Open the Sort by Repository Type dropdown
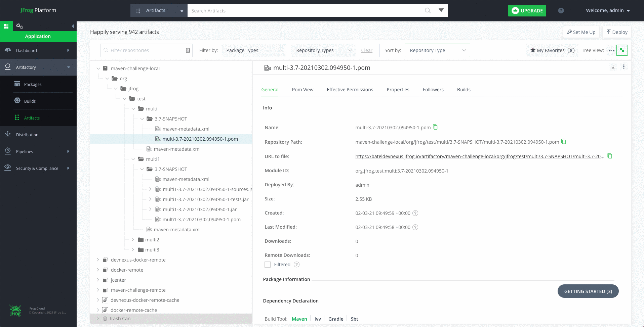Screen dimensions: 644x327 437,50
